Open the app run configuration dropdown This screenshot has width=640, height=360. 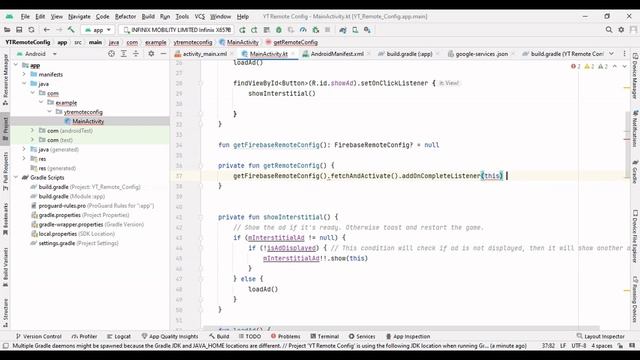point(98,30)
